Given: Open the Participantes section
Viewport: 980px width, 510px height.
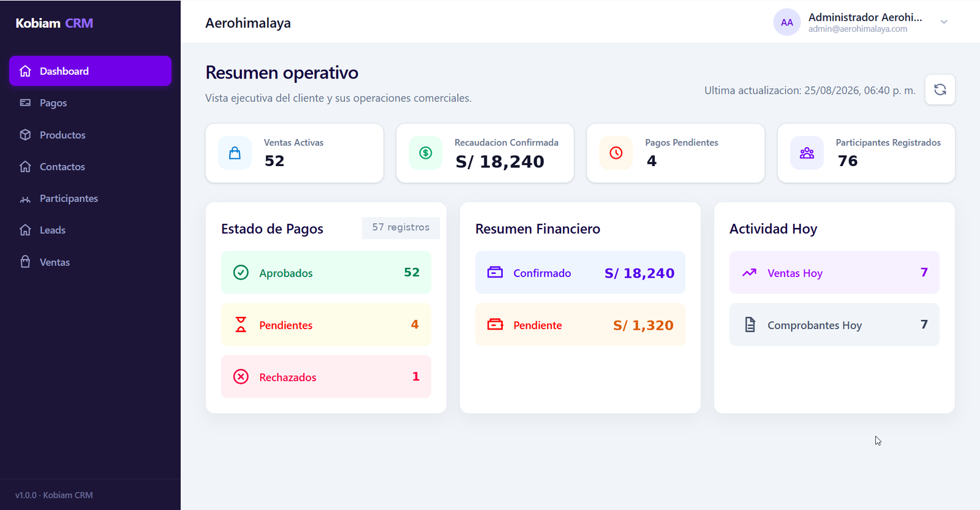Looking at the screenshot, I should [90, 199].
